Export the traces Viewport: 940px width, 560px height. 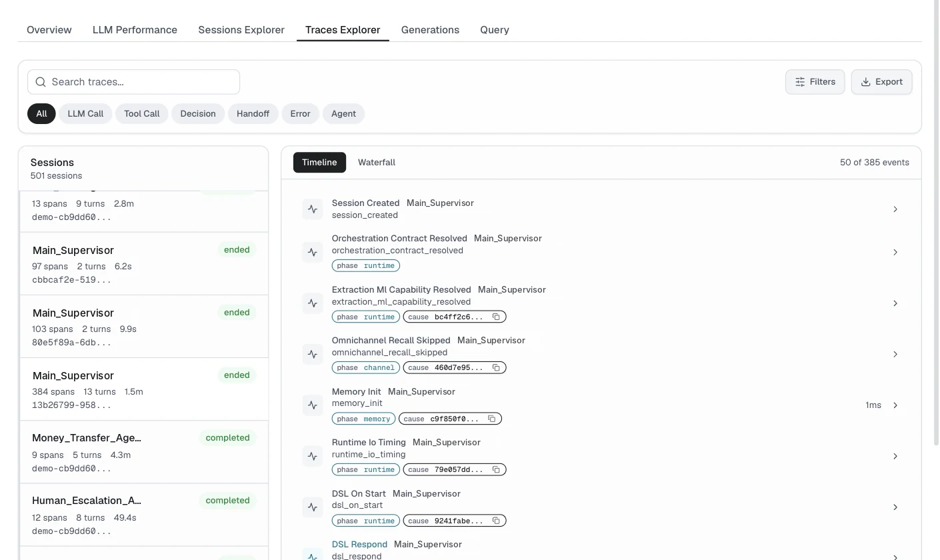coord(881,82)
